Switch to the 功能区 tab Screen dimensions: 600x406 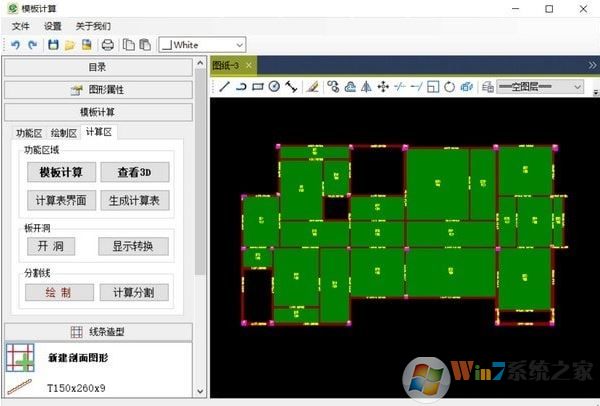click(x=29, y=133)
